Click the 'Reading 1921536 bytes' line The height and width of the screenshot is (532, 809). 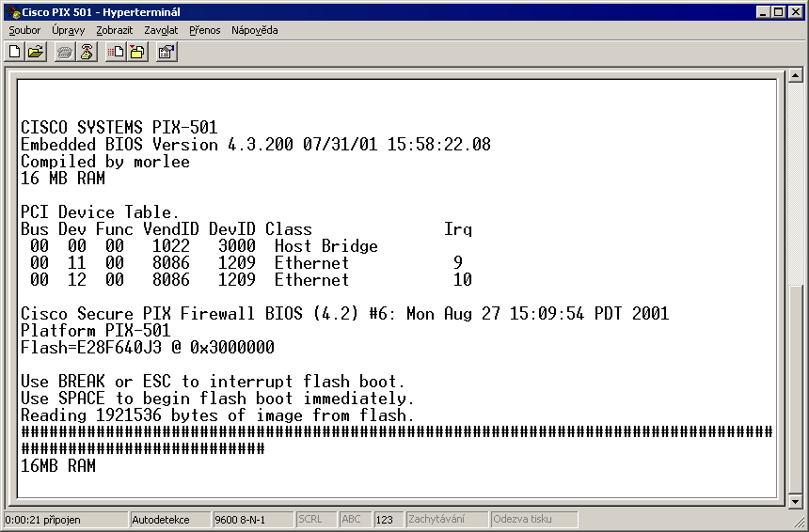tap(217, 415)
